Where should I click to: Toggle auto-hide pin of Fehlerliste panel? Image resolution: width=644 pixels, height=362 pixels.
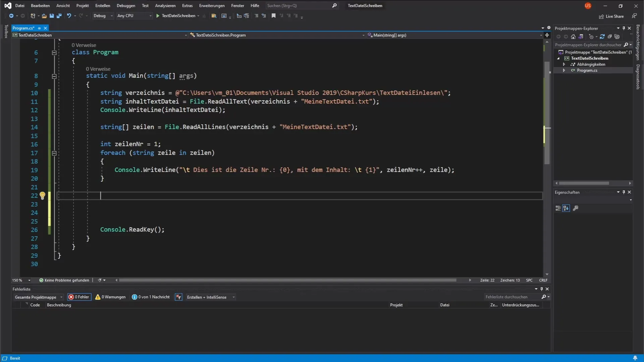(x=541, y=289)
